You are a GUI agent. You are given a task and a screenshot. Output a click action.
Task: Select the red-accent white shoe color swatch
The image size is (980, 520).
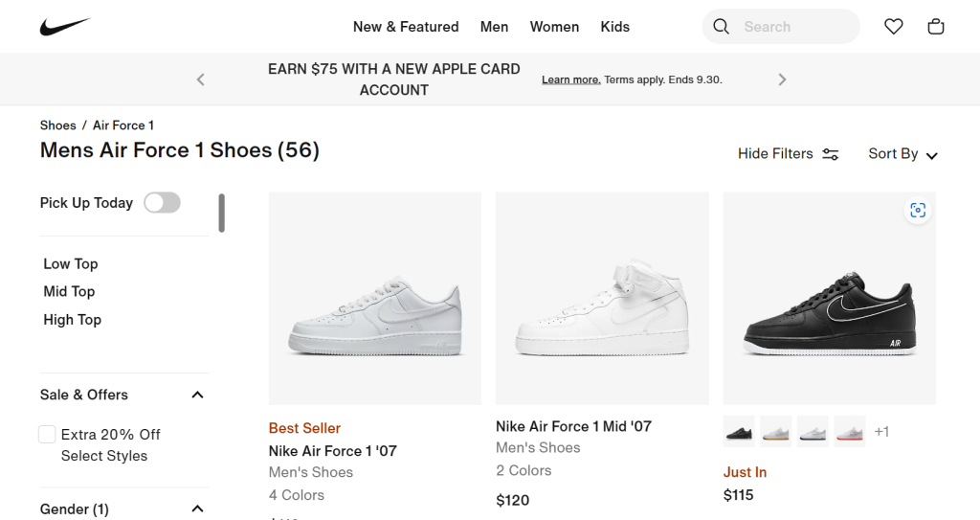[849, 431]
